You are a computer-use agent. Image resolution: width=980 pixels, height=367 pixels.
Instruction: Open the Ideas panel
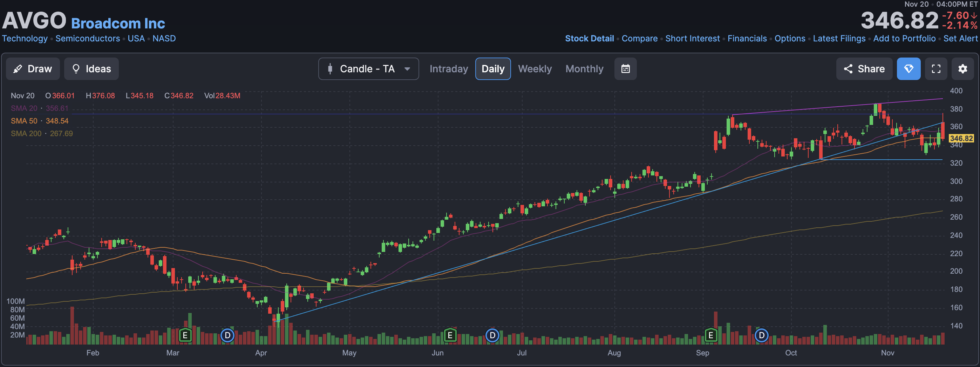click(91, 69)
